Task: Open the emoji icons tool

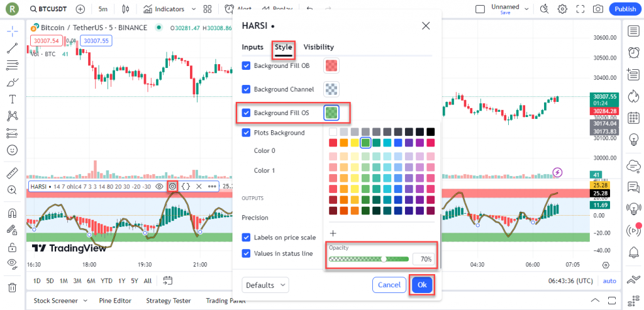Action: tap(13, 150)
